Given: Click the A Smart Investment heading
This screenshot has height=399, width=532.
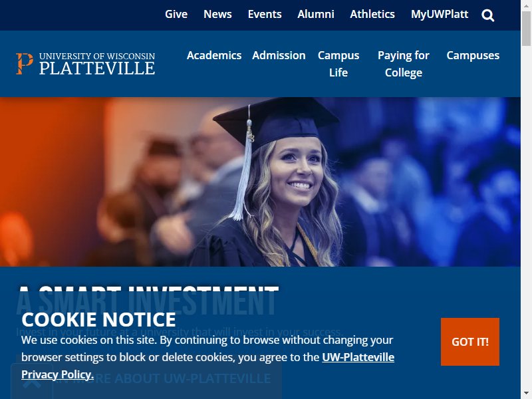Looking at the screenshot, I should (x=148, y=301).
